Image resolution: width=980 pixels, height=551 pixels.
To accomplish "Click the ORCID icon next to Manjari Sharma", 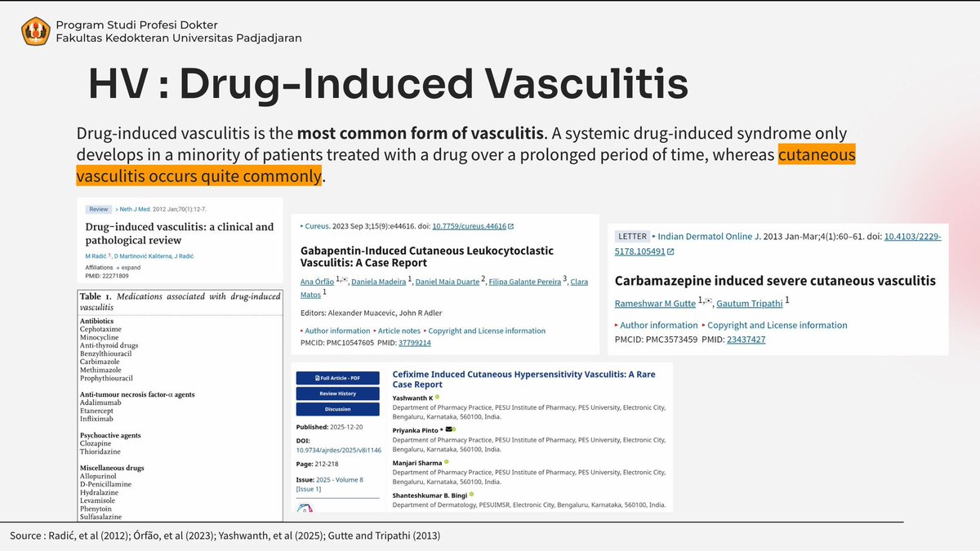I will (448, 462).
